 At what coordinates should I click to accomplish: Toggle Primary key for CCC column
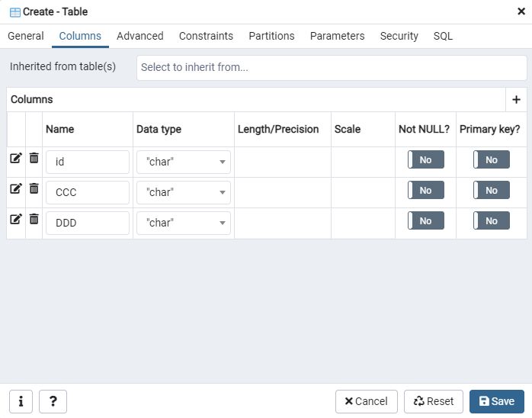pyautogui.click(x=492, y=190)
